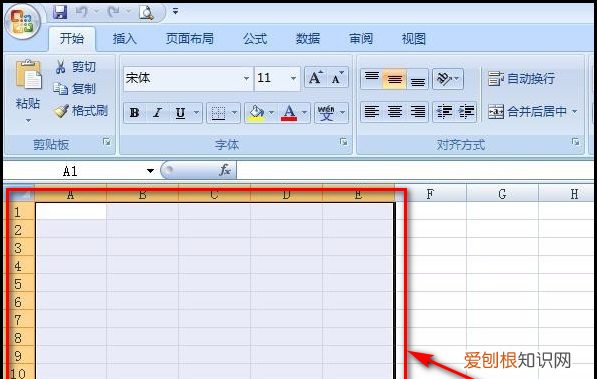Set middle vertical alignment
This screenshot has width=597, height=379.
394,79
